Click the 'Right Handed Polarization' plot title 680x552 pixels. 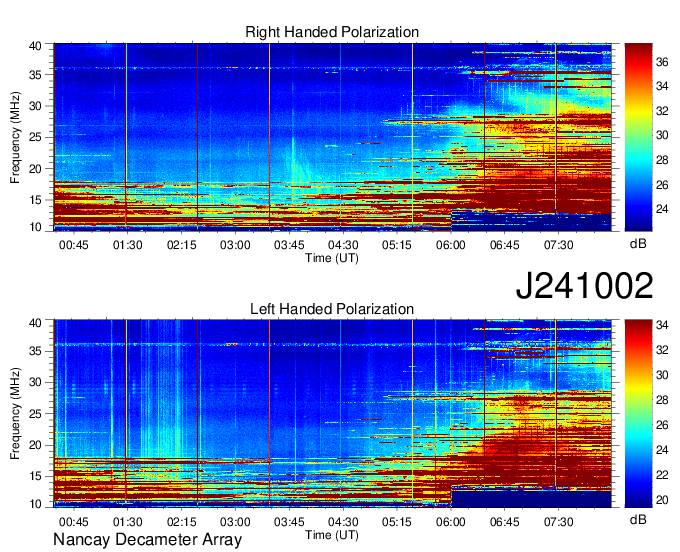(332, 32)
